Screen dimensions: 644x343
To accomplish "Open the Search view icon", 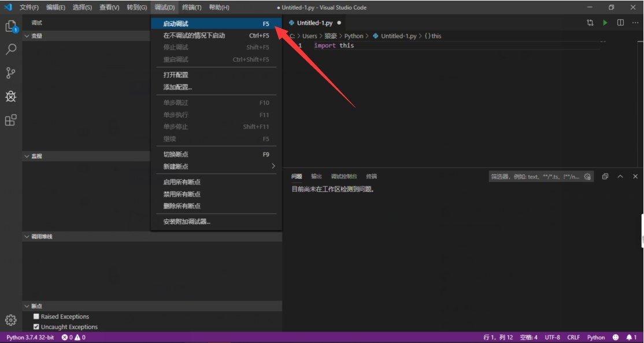I will pos(10,50).
